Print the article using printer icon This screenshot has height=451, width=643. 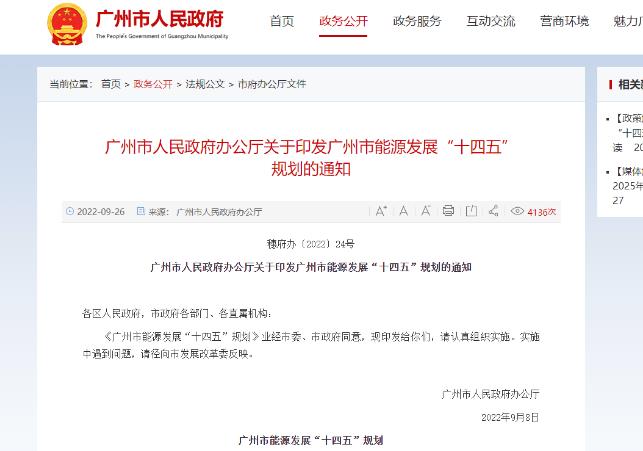(x=448, y=211)
